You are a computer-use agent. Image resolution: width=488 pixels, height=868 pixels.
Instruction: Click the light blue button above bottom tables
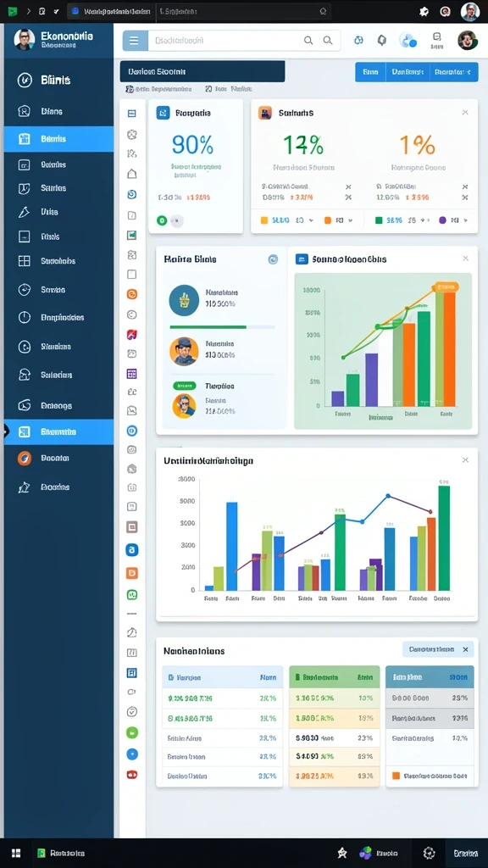coord(438,649)
